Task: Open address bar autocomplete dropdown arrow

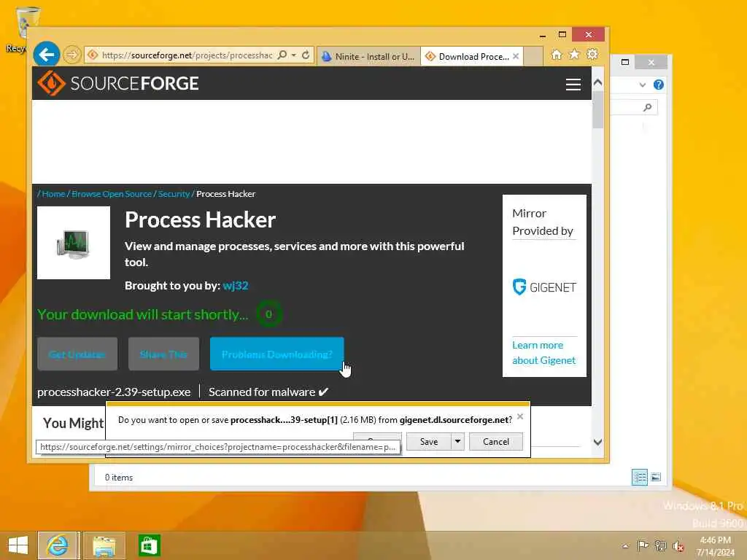Action: (x=294, y=55)
